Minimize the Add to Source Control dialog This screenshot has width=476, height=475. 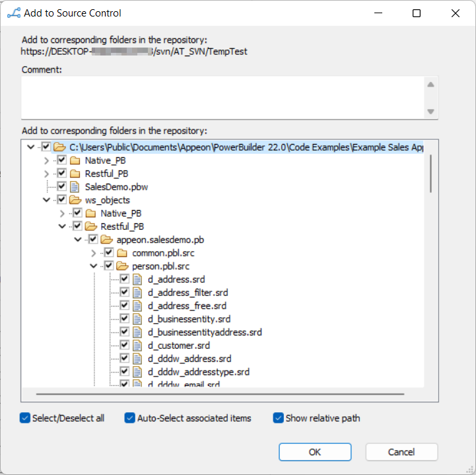tap(378, 13)
